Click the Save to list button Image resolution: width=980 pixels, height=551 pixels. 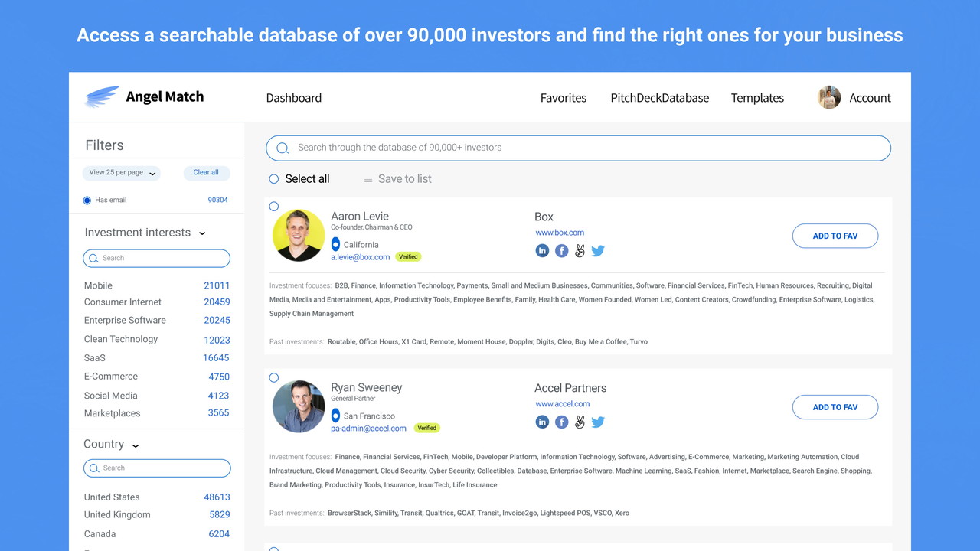tap(397, 179)
